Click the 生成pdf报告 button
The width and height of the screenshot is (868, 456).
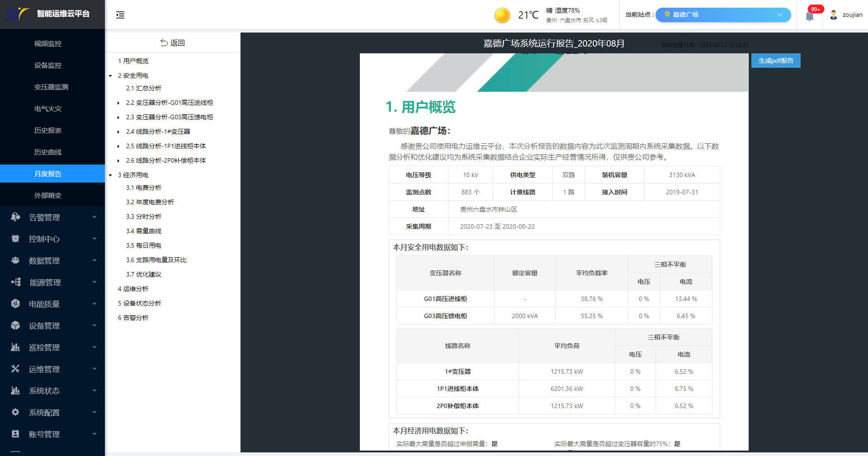(776, 61)
